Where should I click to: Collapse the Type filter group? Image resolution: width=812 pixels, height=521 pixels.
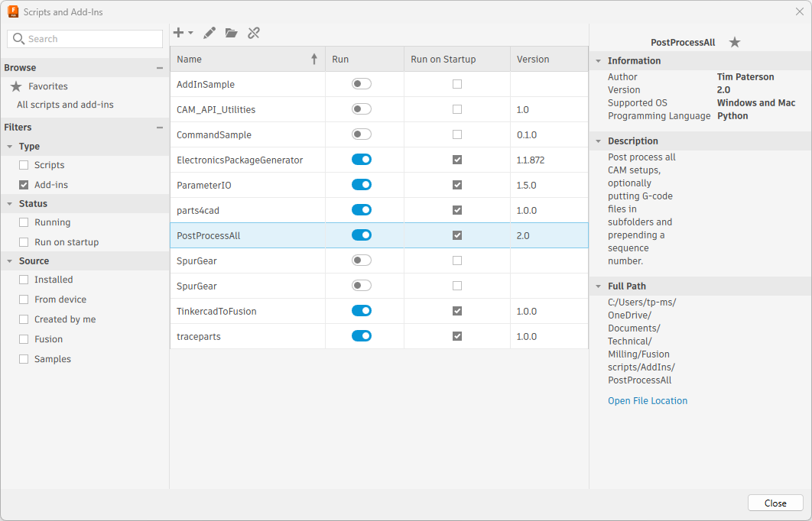(x=9, y=147)
